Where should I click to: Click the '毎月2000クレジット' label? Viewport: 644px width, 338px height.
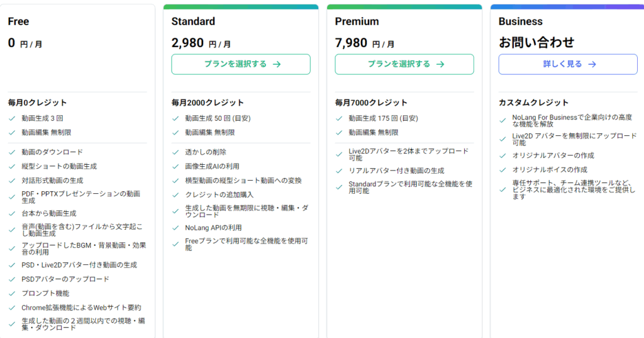click(x=208, y=103)
